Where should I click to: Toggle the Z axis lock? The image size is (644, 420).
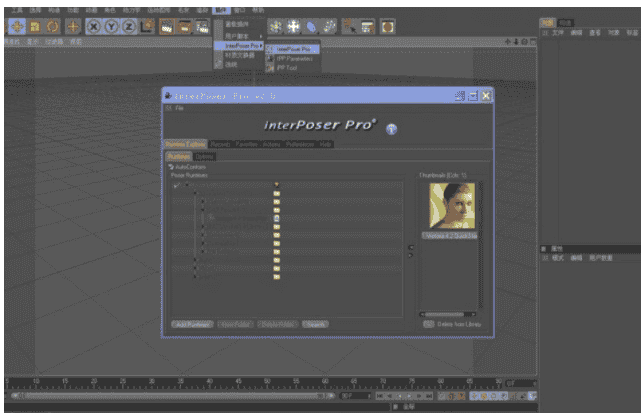[x=129, y=27]
